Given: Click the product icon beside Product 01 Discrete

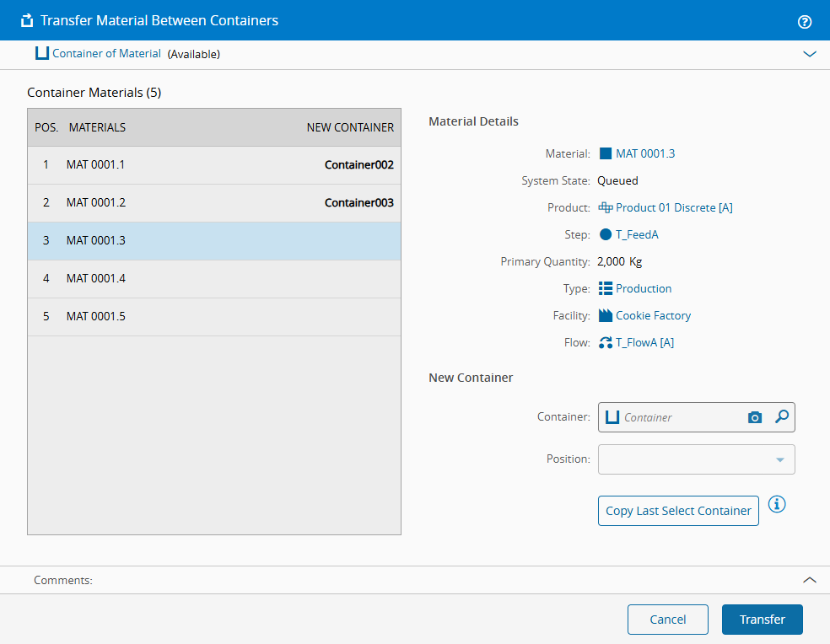Looking at the screenshot, I should (606, 207).
